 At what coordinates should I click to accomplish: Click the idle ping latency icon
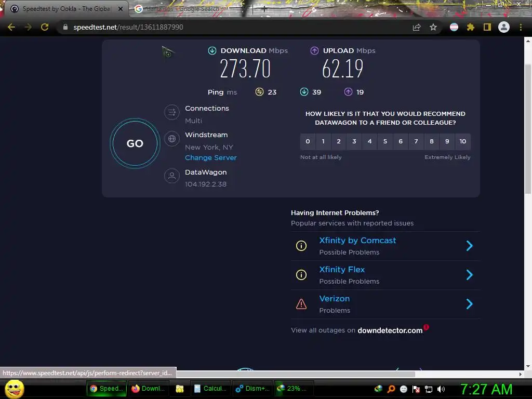click(260, 92)
